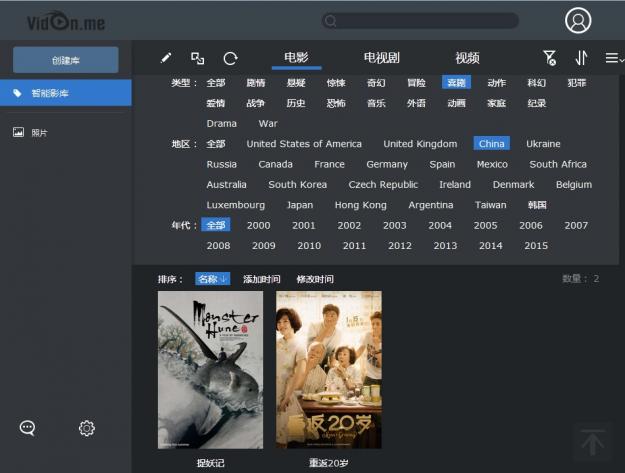Filter region United Kingdom

pyautogui.click(x=420, y=144)
